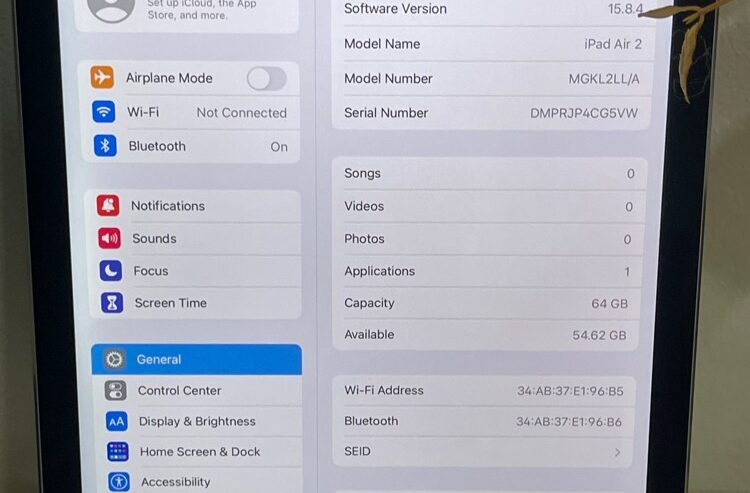750x493 pixels.
Task: Tap the Wi-Fi blue icon
Action: 103,112
